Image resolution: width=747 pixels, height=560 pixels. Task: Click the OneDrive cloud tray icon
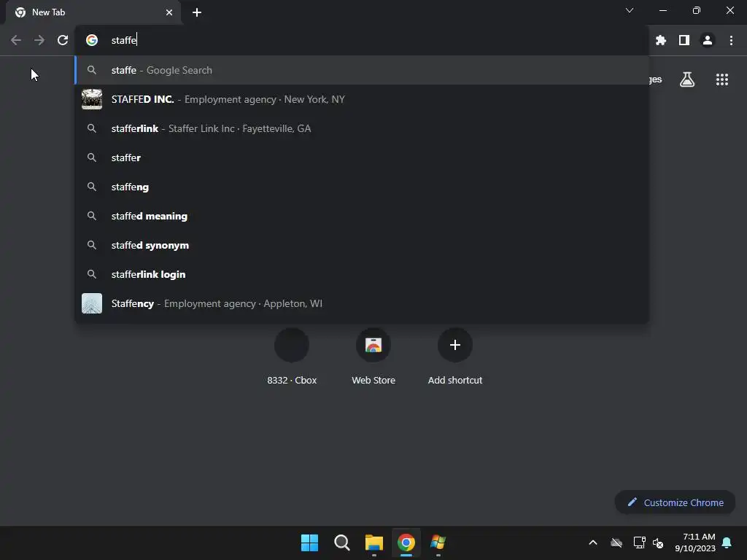tap(616, 542)
